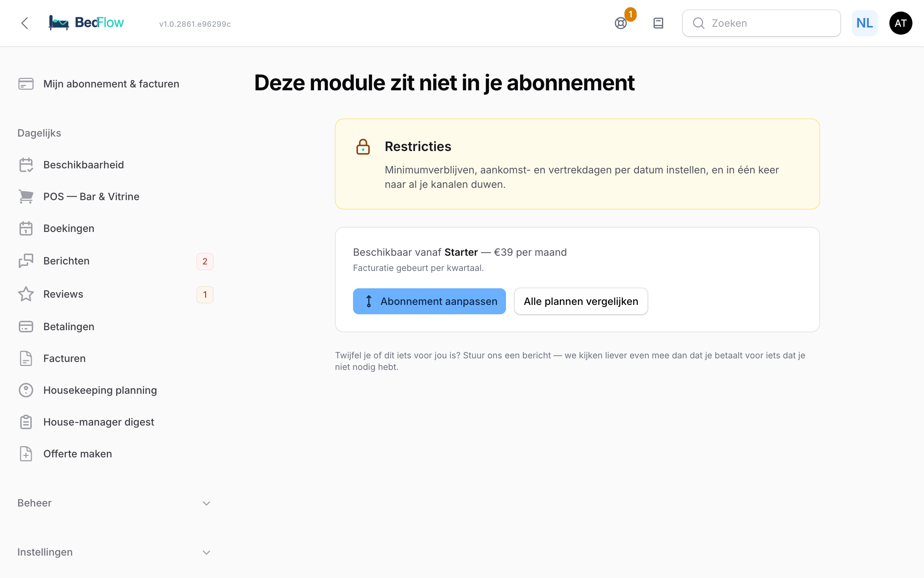Open the NL language selector
This screenshot has width=924, height=578.
point(864,23)
